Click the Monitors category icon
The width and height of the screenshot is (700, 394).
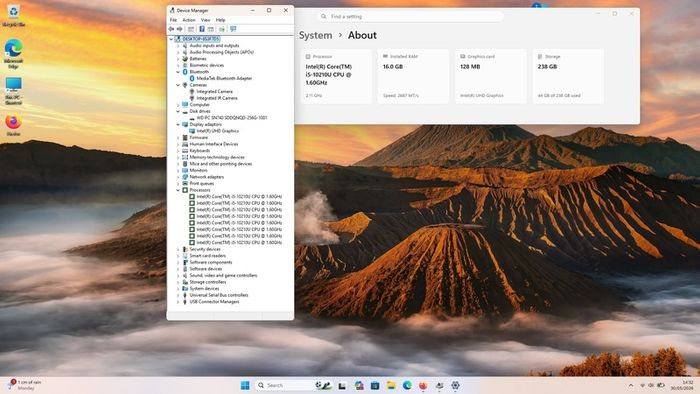tap(185, 170)
